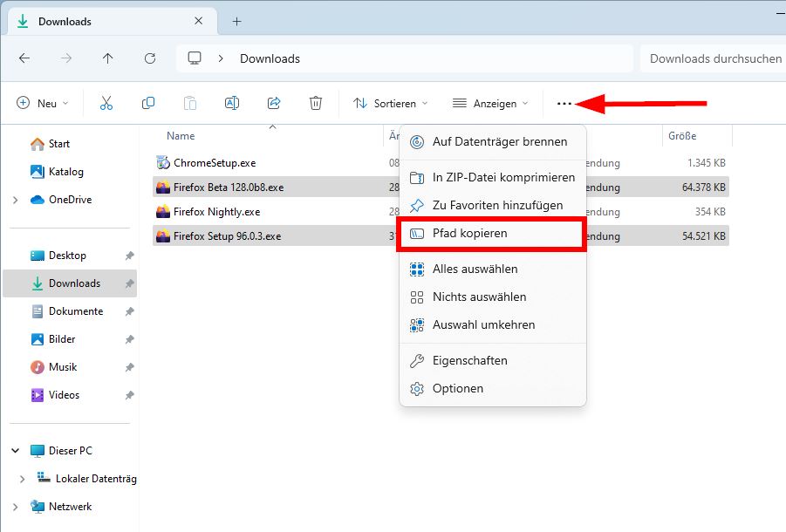Viewport: 786px width, 532px height.
Task: Pin Downloads via its sidebar pin icon
Action: click(x=128, y=283)
